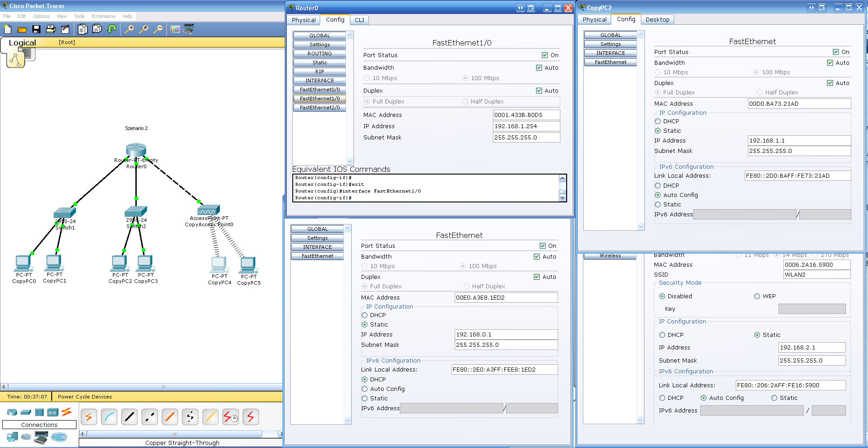Open the File menu

[7, 16]
